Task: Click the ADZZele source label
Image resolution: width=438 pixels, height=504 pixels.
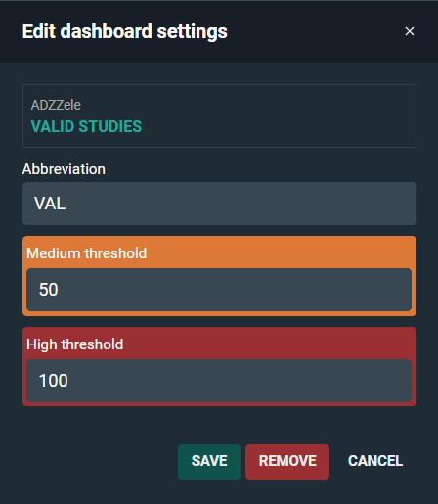Action: tap(56, 105)
